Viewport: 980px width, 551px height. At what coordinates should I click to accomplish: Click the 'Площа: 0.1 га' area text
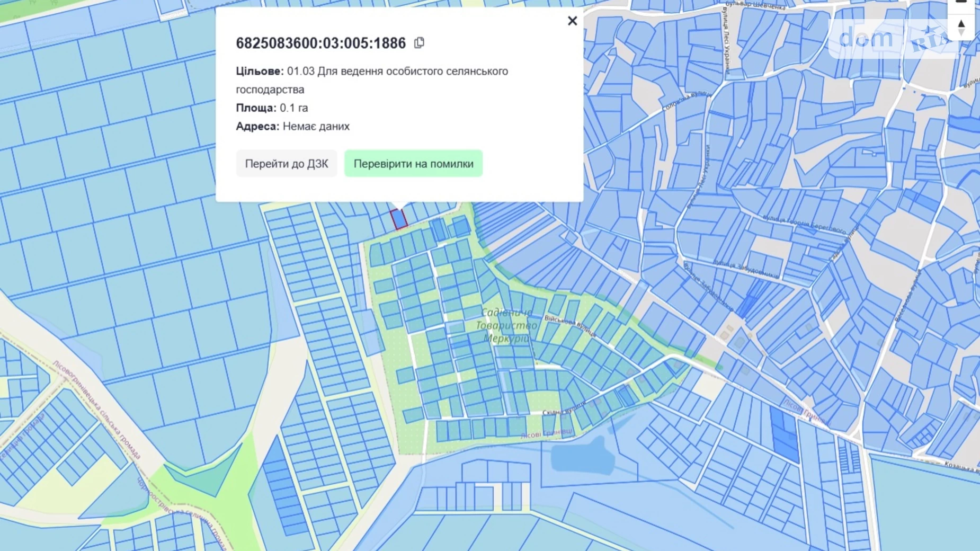point(272,108)
